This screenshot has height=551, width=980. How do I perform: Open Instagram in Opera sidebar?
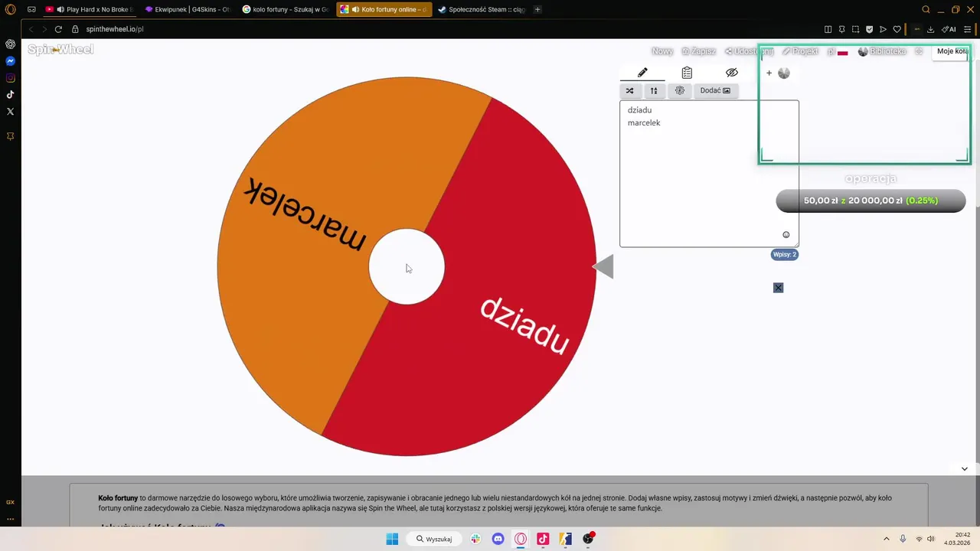[x=10, y=78]
